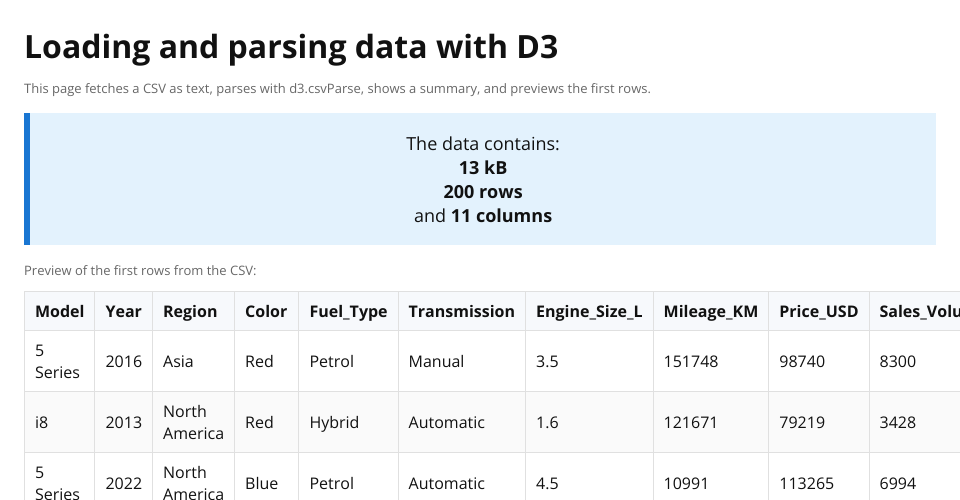Screen dimensions: 960x500
Task: Click the 2013 year cell
Action: tap(123, 422)
